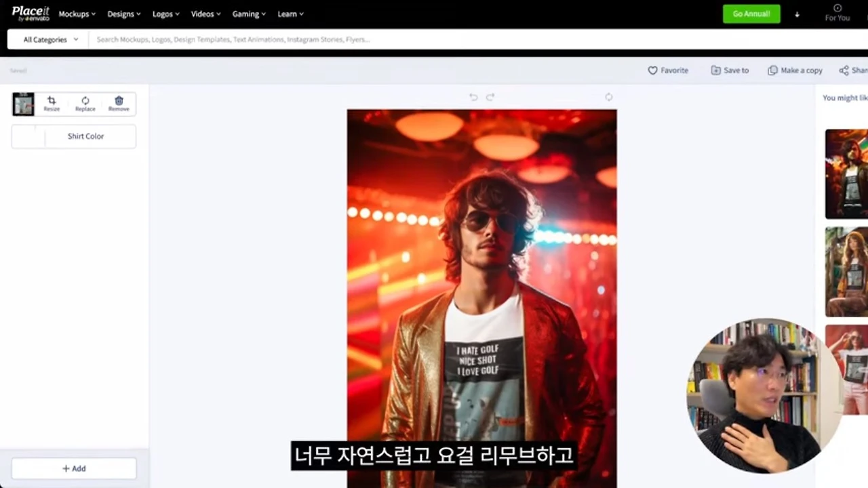868x488 pixels.
Task: Open the first suggested mockup thumbnail
Action: (846, 174)
